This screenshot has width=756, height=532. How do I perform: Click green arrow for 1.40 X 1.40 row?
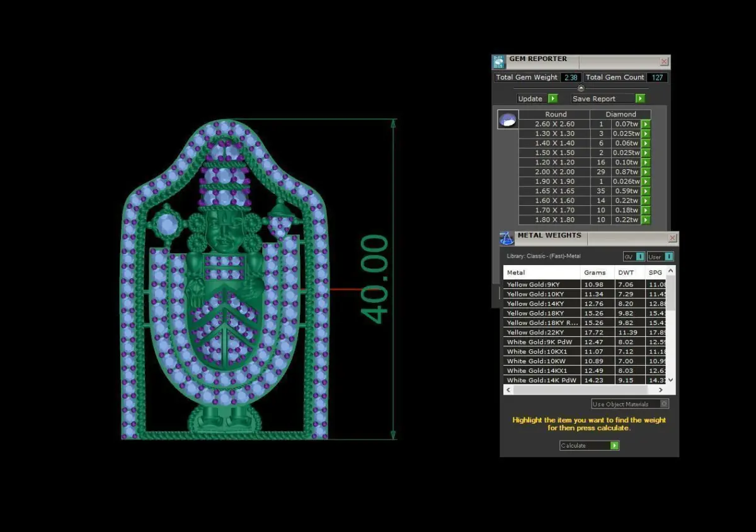click(646, 144)
